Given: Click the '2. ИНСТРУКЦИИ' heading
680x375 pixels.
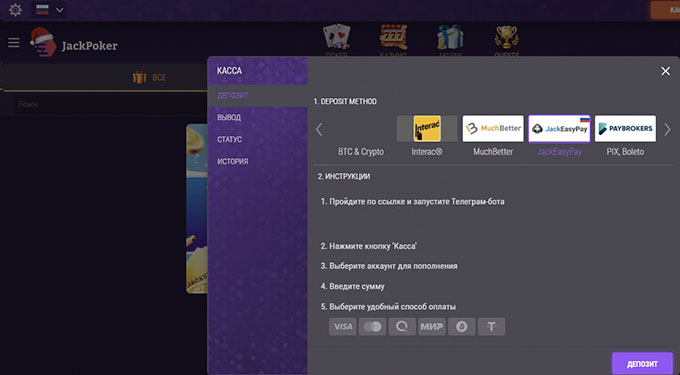Looking at the screenshot, I should click(x=344, y=176).
